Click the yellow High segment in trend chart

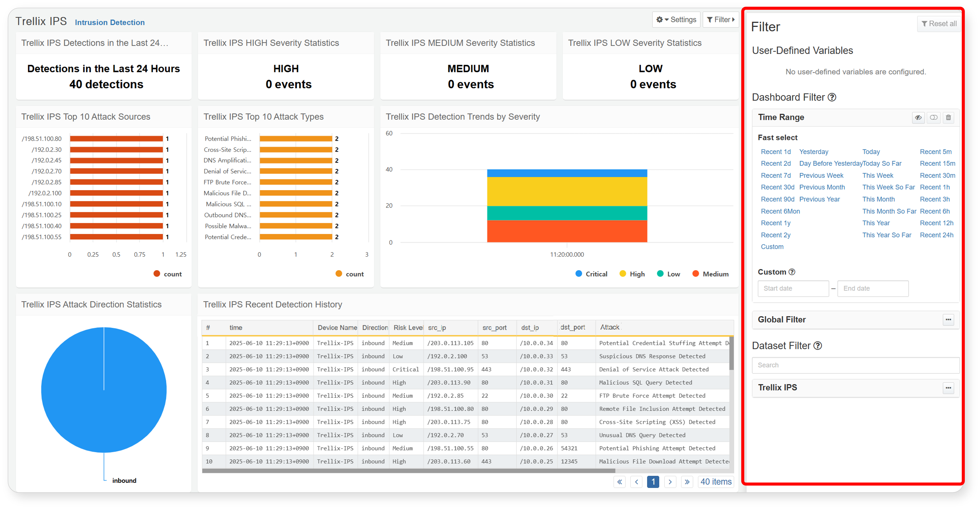pyautogui.click(x=567, y=192)
